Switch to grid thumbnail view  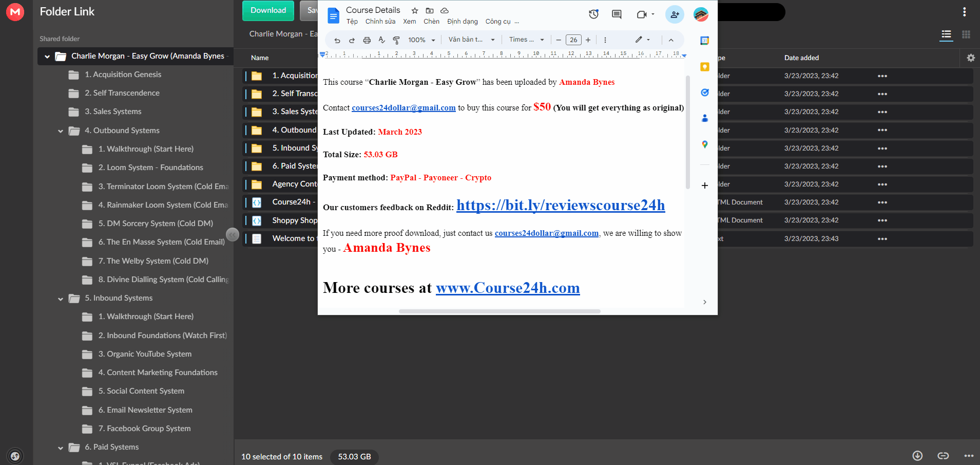tap(966, 34)
